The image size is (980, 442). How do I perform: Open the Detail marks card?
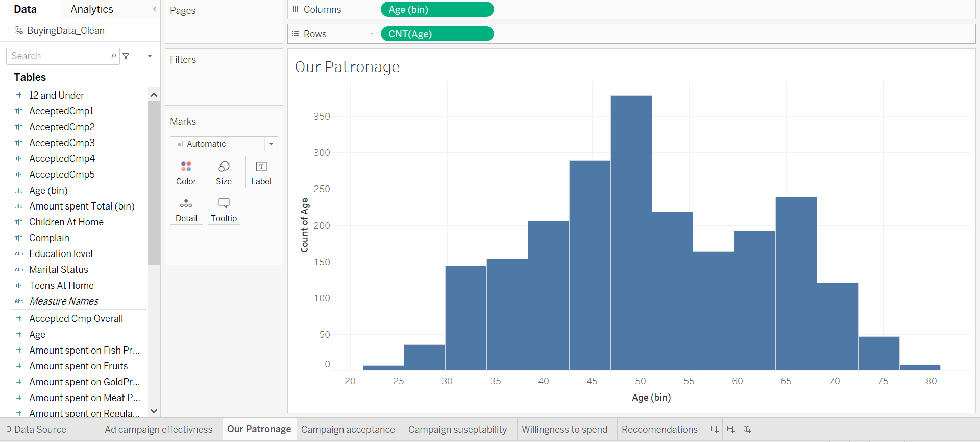tap(186, 209)
